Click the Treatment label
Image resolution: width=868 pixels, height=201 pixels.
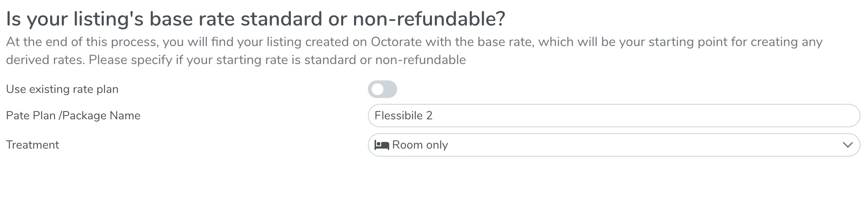click(32, 145)
